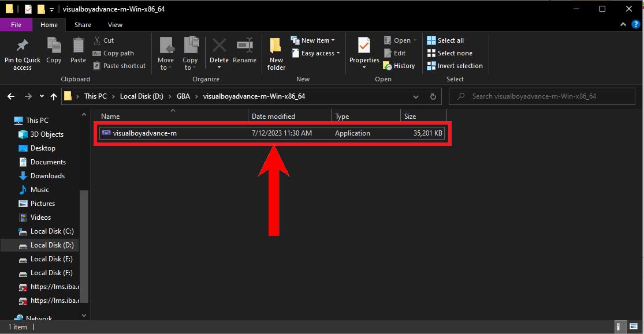Open Delete button dropdown arrow
The image size is (644, 334).
[219, 67]
